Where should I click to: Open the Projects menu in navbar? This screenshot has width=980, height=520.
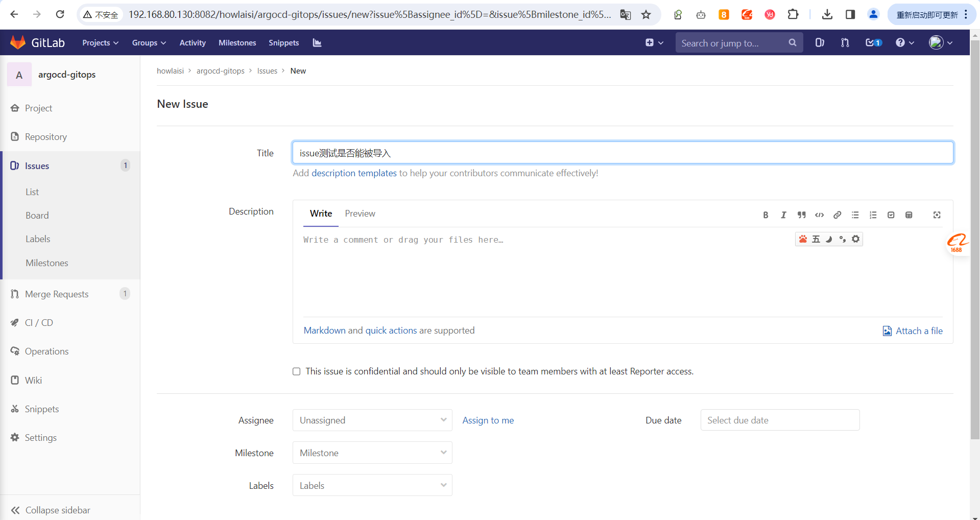click(x=100, y=43)
